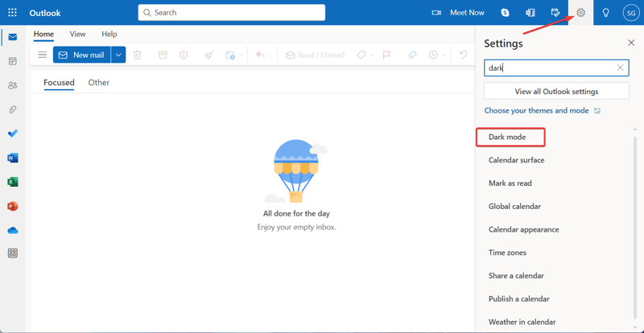Launch Word from the sidebar
644x333 pixels.
[13, 158]
